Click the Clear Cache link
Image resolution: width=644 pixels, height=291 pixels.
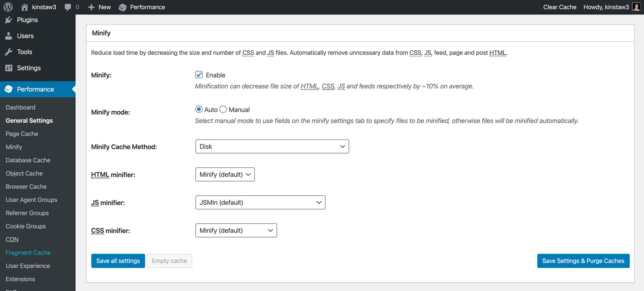[559, 7]
